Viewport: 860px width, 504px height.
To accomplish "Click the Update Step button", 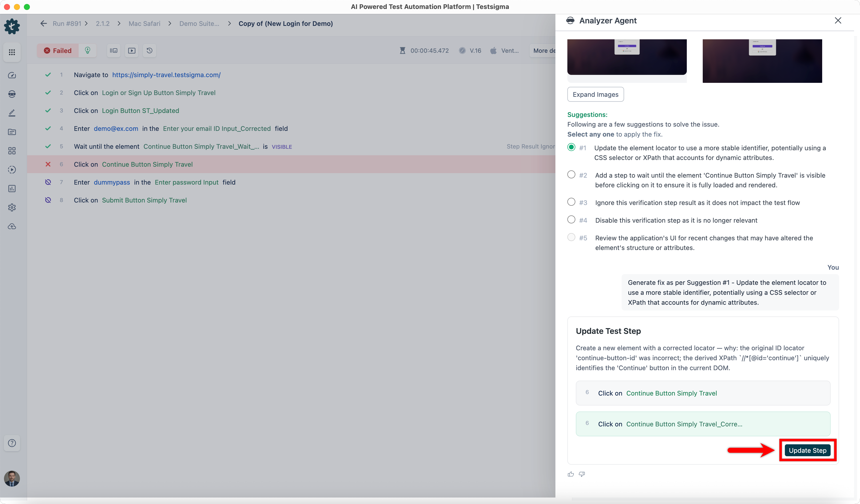I will 807,451.
